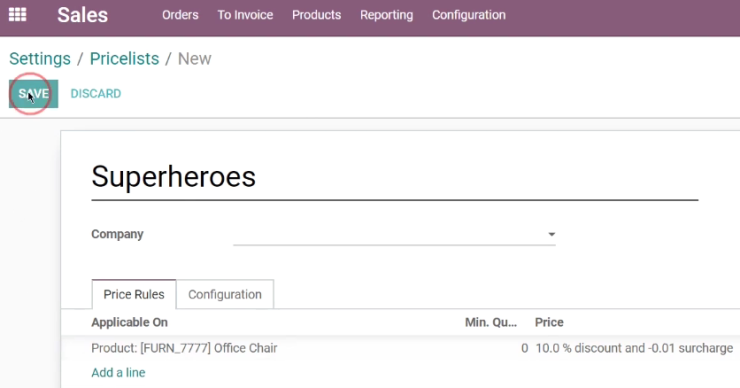The height and width of the screenshot is (388, 740).
Task: Edit the Superheroes pricelist name field
Action: 395,177
